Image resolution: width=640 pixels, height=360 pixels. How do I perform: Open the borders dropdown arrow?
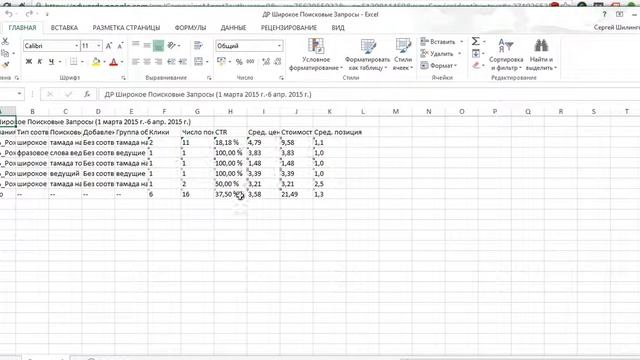pyautogui.click(x=82, y=62)
